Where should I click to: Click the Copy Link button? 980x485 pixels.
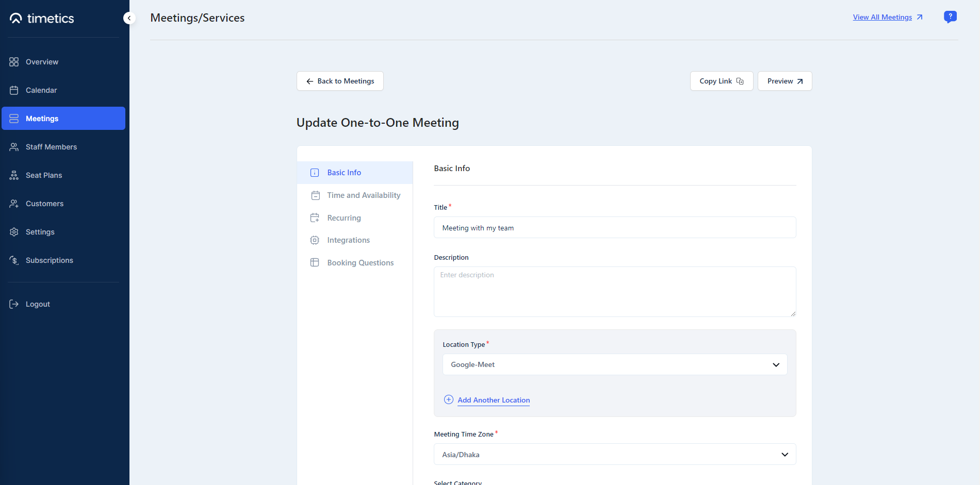click(x=721, y=81)
